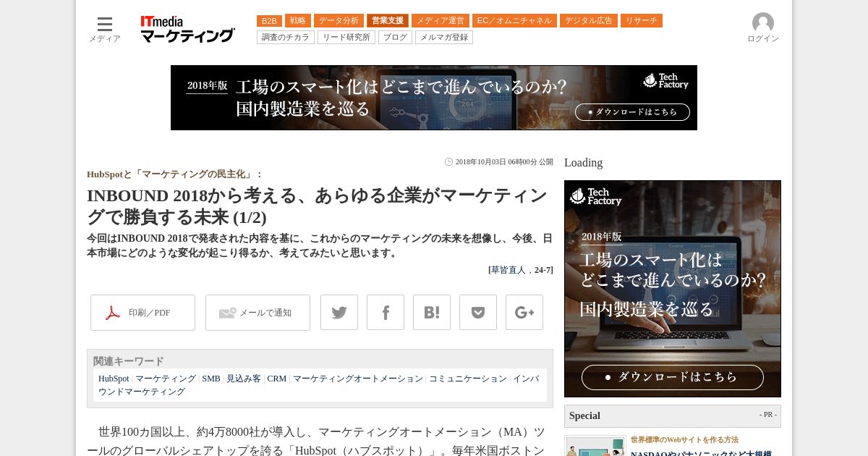
Task: Select the SMB keyword link
Action: (x=211, y=379)
